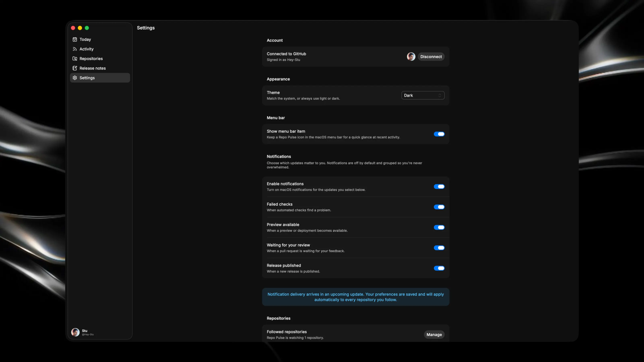Click the 'Connected to GitHub' label
Screen dimensions: 644x362
point(286,54)
